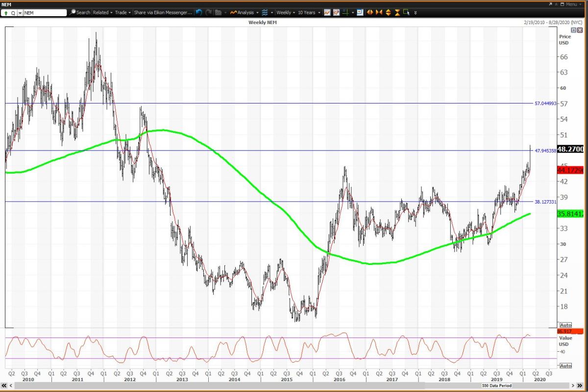Open the Related menu
Image resolution: width=588 pixels, height=392 pixels.
coord(100,12)
